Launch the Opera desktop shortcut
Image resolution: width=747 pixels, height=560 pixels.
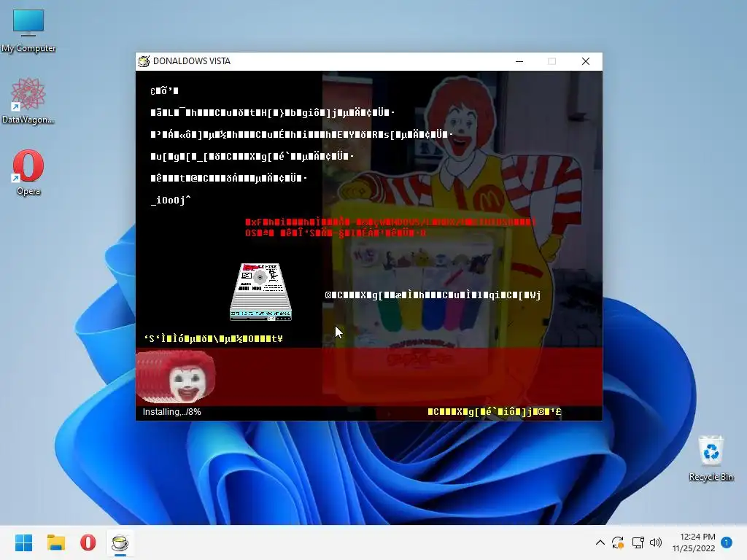pos(28,172)
